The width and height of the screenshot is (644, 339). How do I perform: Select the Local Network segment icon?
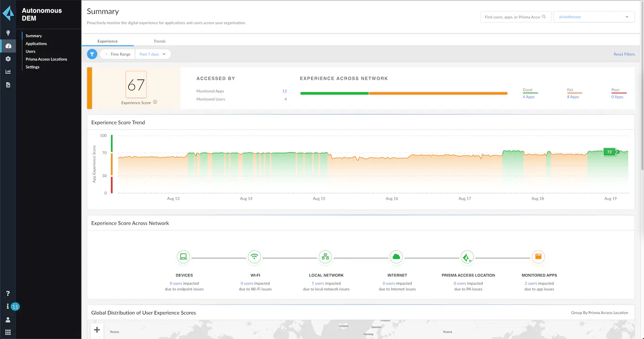pyautogui.click(x=325, y=257)
